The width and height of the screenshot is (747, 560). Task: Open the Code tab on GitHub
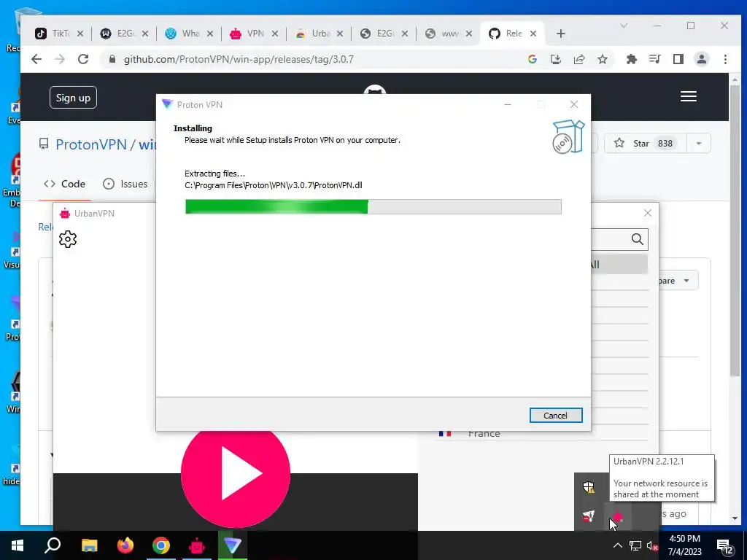pyautogui.click(x=64, y=184)
